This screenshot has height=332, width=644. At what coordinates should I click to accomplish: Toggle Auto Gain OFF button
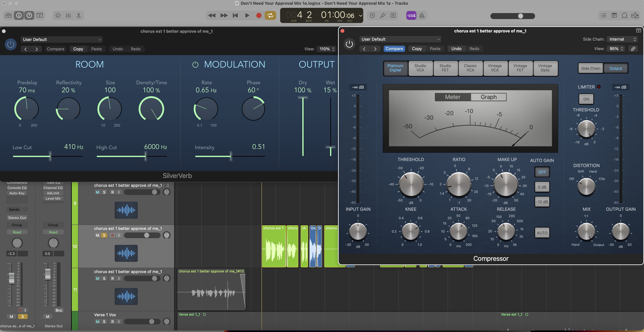[542, 172]
